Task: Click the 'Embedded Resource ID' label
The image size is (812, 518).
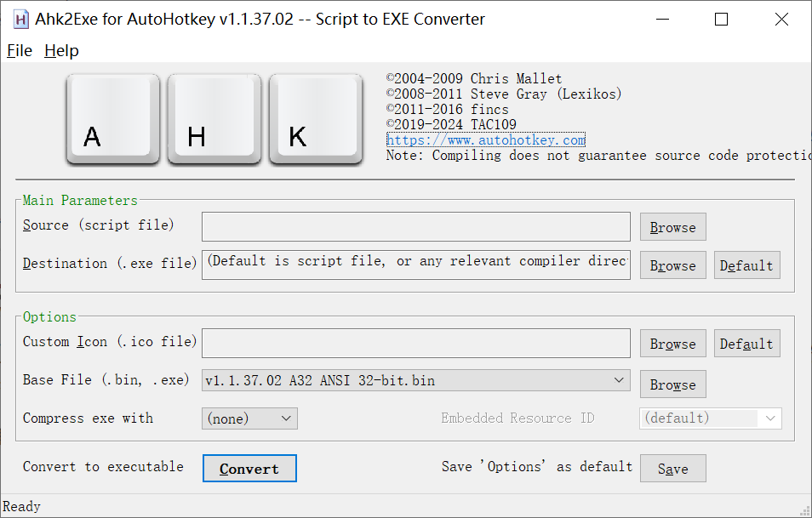Action: click(518, 418)
